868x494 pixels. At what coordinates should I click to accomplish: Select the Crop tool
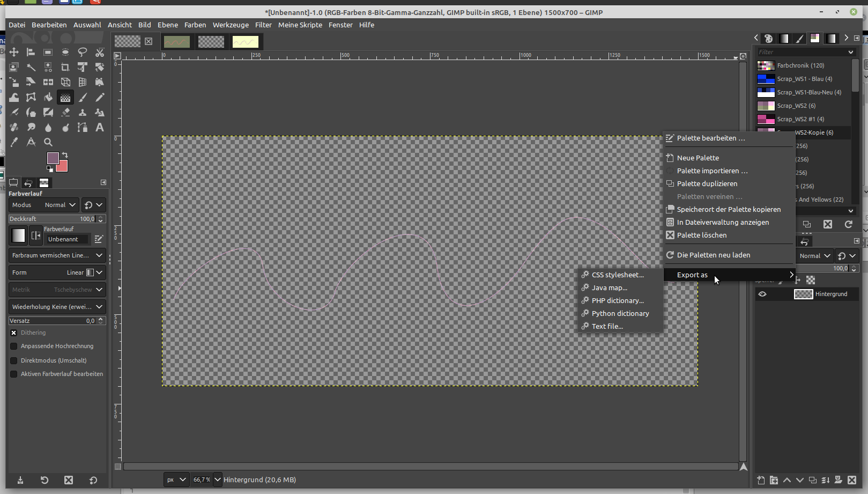(x=65, y=67)
